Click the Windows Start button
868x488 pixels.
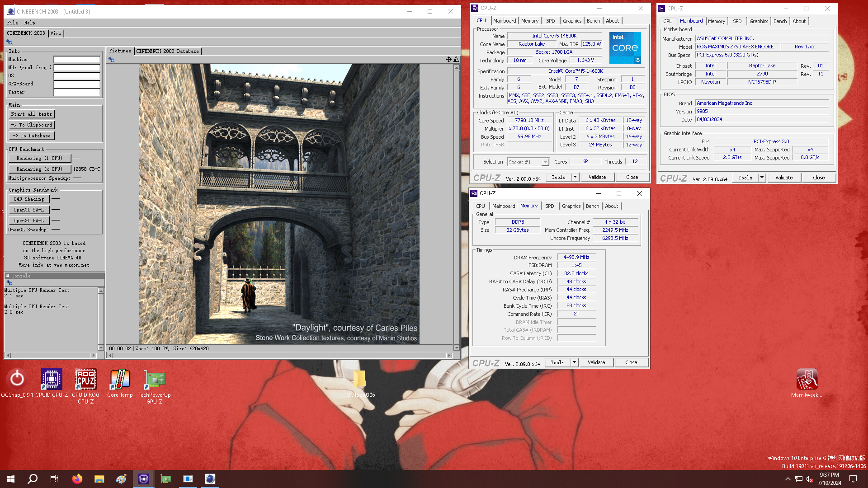tap(11, 479)
